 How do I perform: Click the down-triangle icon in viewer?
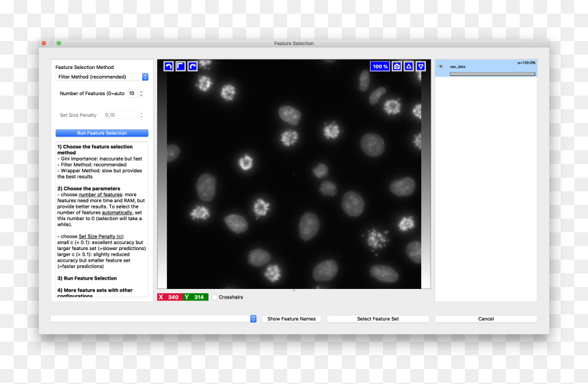click(x=420, y=66)
